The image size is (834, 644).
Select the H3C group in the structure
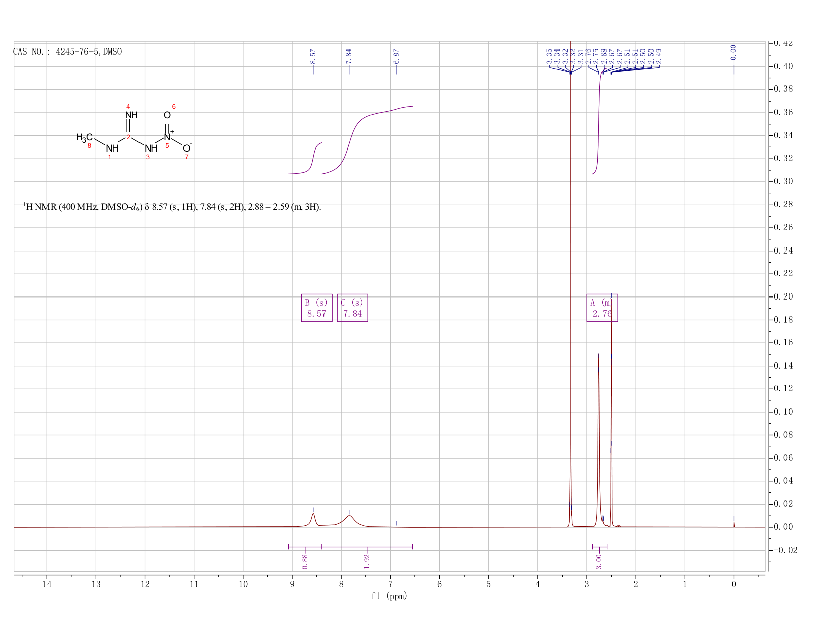click(84, 137)
